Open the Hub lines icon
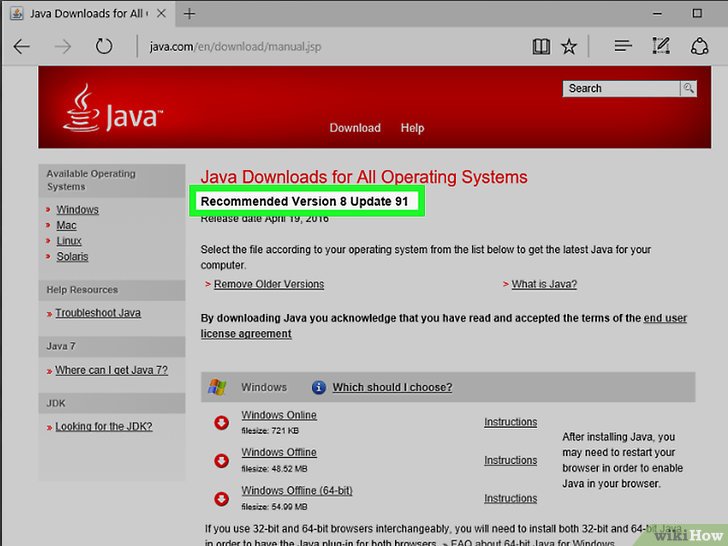Screen dimensions: 728x546 click(x=623, y=46)
